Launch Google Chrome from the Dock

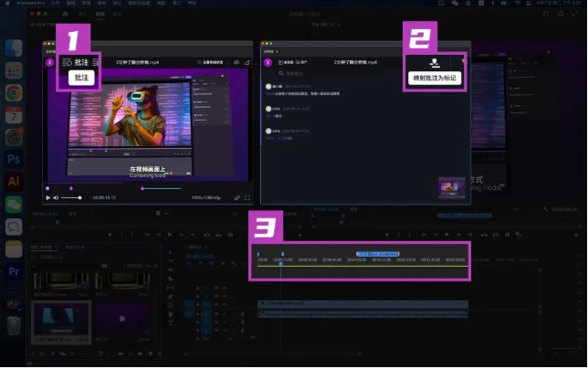click(x=14, y=92)
